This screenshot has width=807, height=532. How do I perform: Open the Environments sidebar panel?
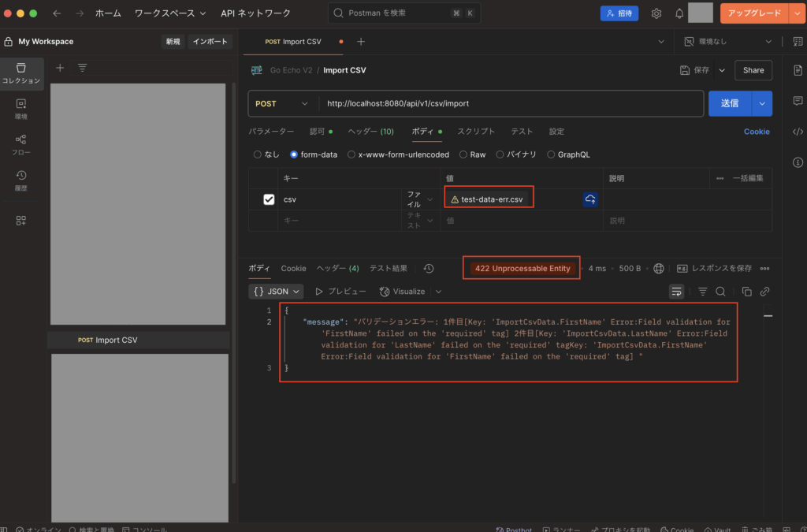pos(21,110)
